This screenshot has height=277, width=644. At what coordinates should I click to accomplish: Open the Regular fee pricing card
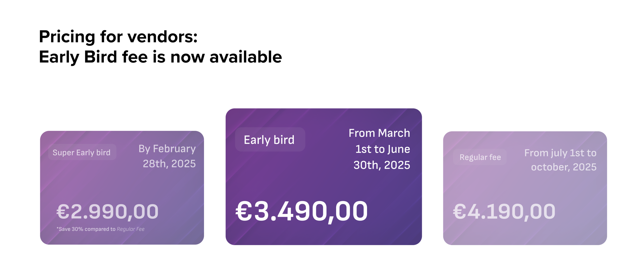click(x=525, y=188)
